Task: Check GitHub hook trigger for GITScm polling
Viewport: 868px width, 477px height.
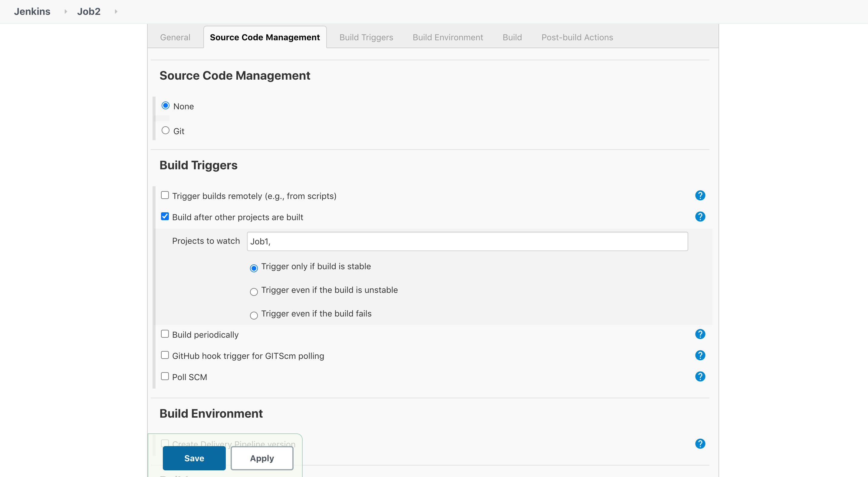Action: pyautogui.click(x=165, y=355)
